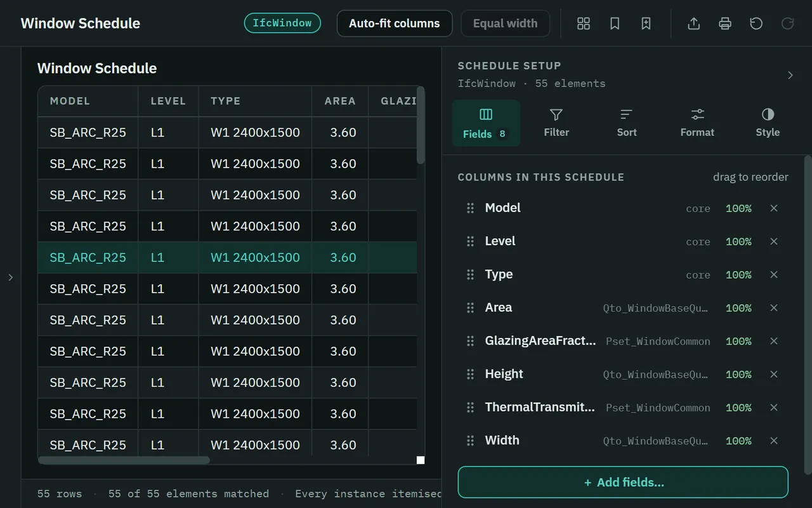Screen dimensions: 812x508
Task: Click the MODEL column header
Action: coord(88,101)
